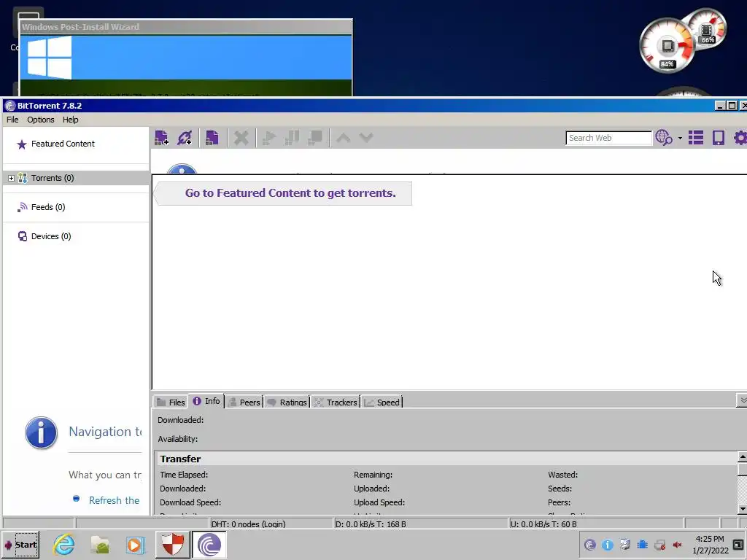Screen dimensions: 747x560
Task: Open search provider dropdown arrow
Action: (680, 138)
